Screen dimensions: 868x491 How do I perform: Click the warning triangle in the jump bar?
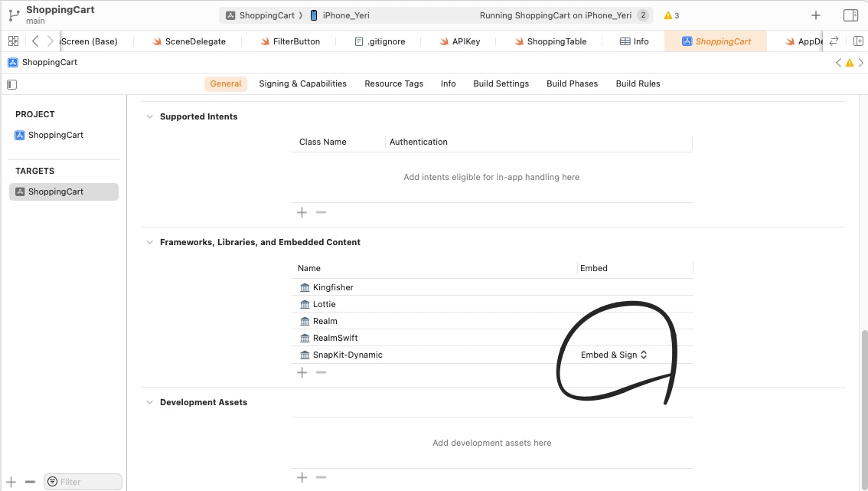pyautogui.click(x=849, y=63)
